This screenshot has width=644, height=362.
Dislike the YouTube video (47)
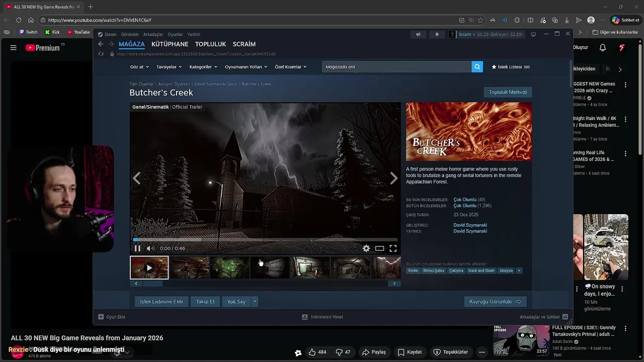[x=343, y=352]
